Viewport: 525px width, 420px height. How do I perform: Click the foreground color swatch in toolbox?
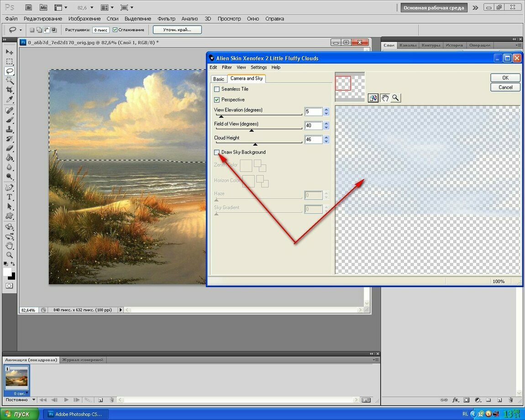pos(7,272)
